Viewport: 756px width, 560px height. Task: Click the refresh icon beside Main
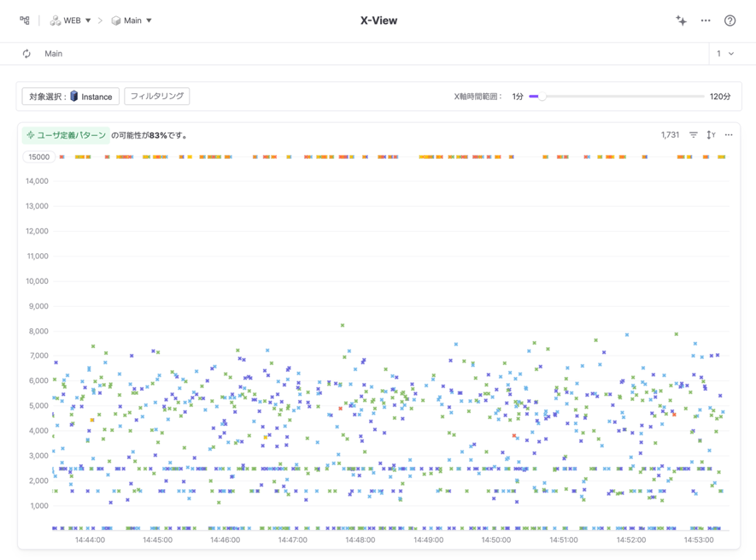point(26,54)
